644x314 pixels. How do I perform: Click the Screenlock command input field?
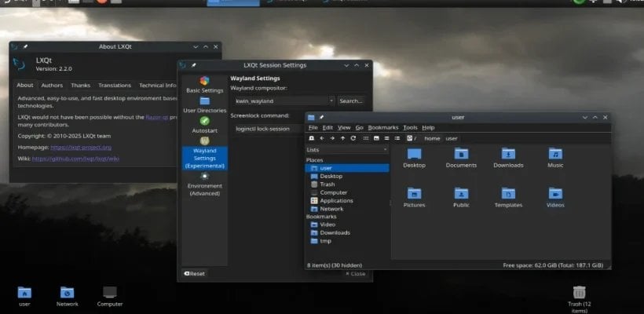pyautogui.click(x=269, y=129)
